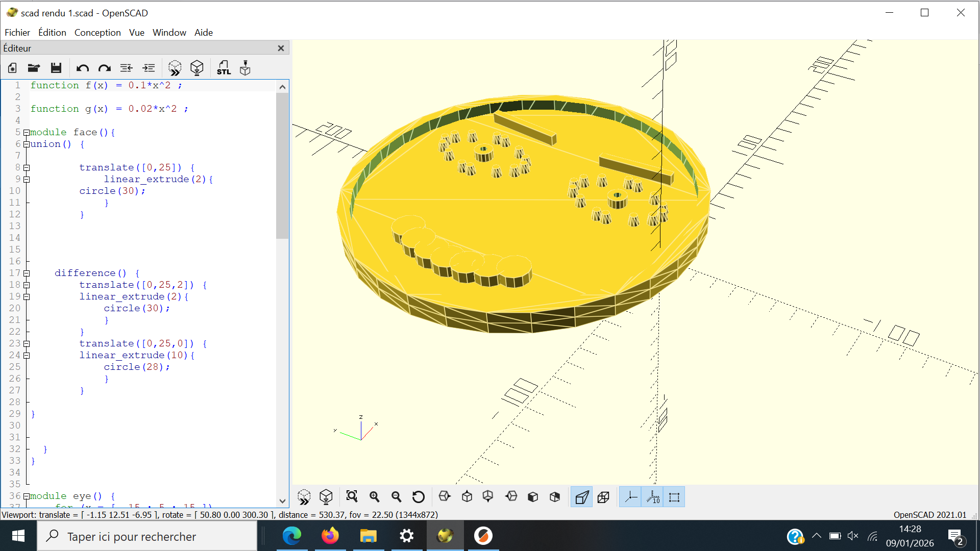Reset the 3D view
Viewport: 980px width, 551px height.
[418, 496]
